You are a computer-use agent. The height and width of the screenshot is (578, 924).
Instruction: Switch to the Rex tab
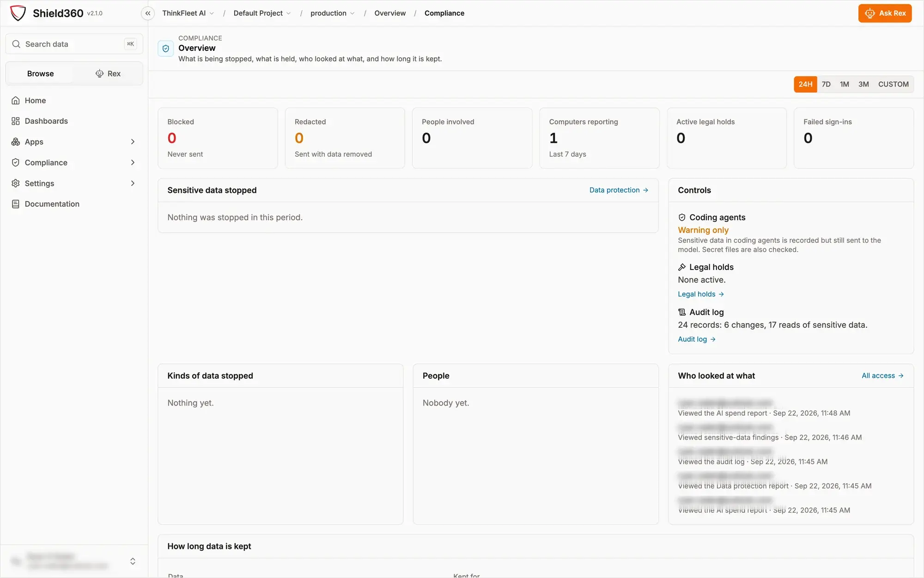[x=108, y=74]
